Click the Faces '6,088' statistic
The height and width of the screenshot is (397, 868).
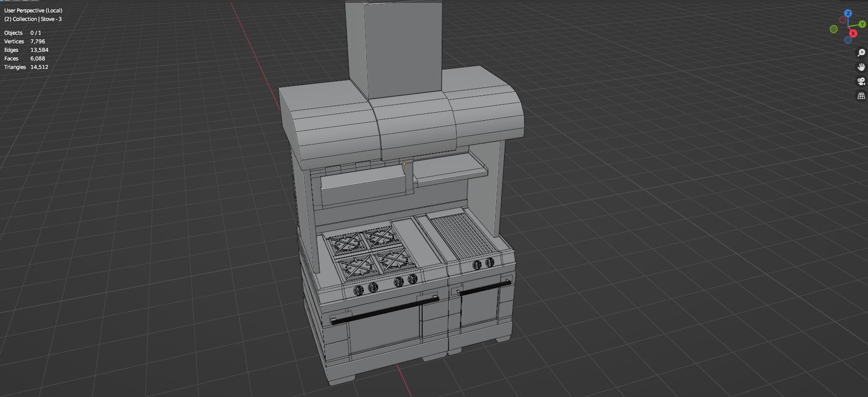(38, 58)
